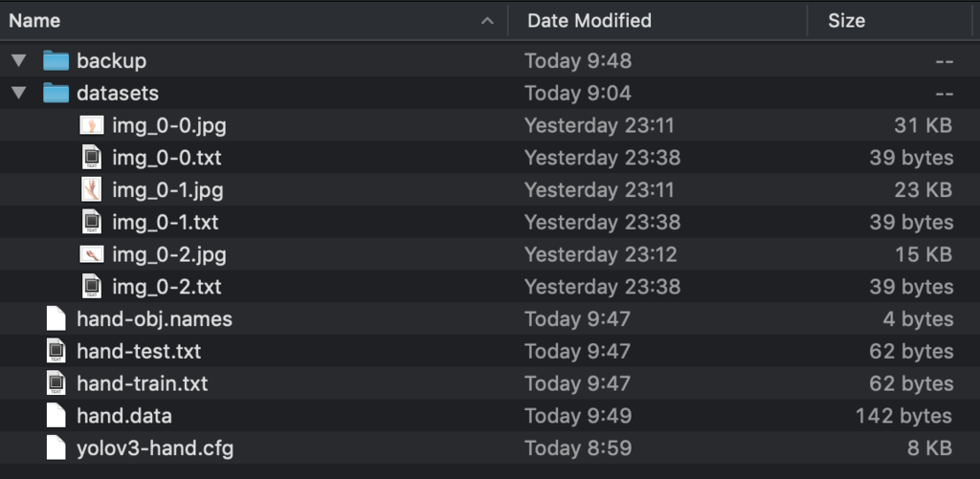Click the img_0-0.txt text file icon
Image resolution: width=980 pixels, height=479 pixels.
(92, 158)
